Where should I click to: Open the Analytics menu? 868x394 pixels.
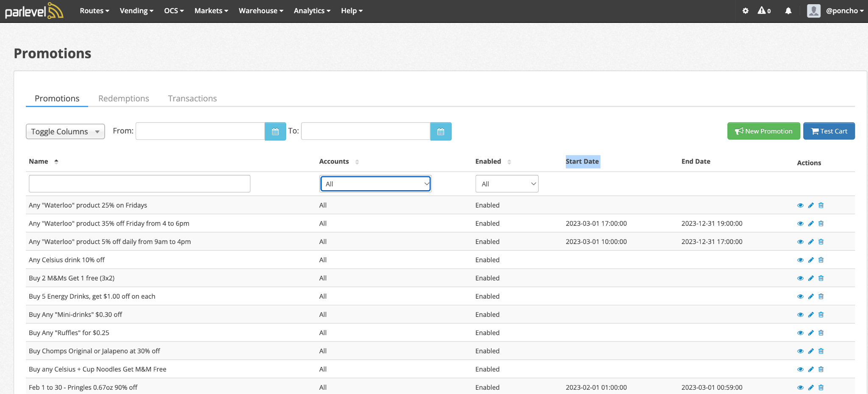coord(312,11)
